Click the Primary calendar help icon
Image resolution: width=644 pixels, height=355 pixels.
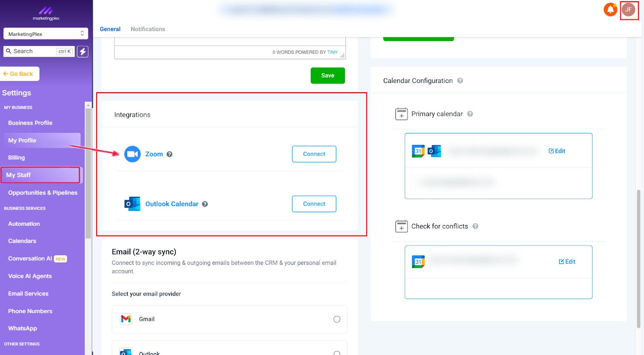coord(470,114)
